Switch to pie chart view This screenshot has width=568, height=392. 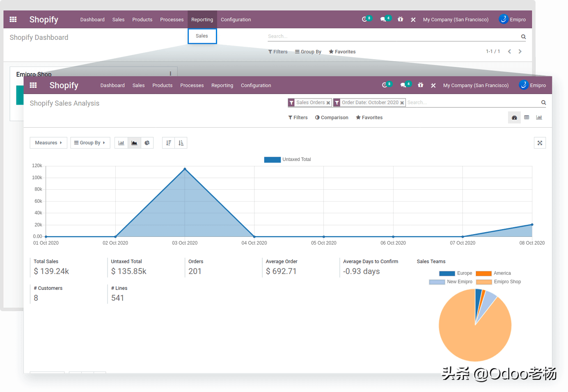(147, 142)
